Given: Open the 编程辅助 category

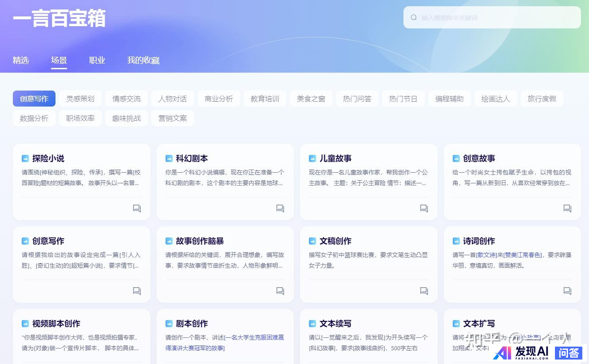Looking at the screenshot, I should click(x=450, y=99).
